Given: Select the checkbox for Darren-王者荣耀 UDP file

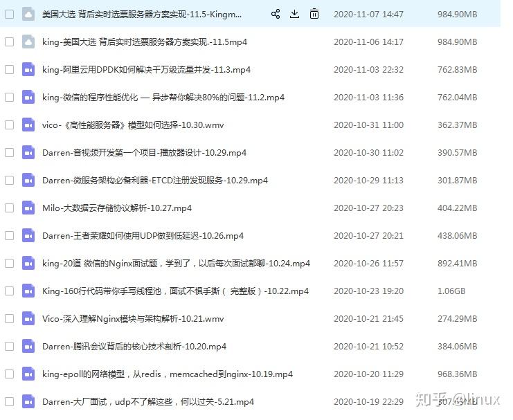Looking at the screenshot, I should tap(10, 235).
